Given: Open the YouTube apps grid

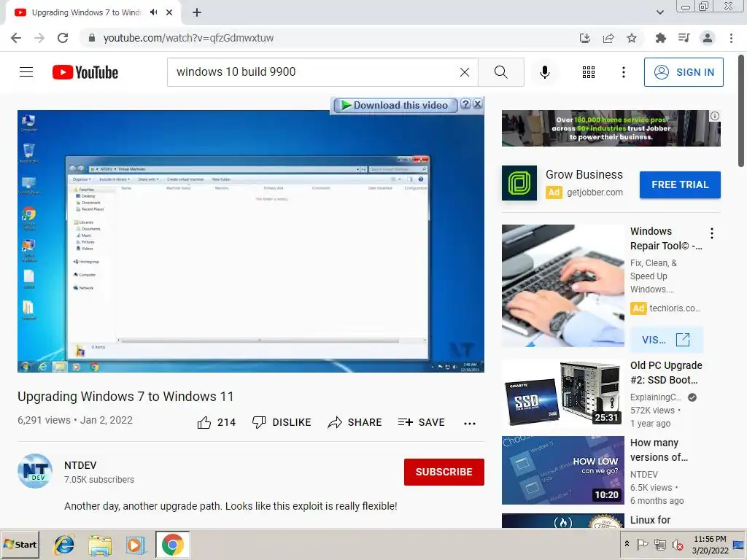Looking at the screenshot, I should click(x=589, y=72).
